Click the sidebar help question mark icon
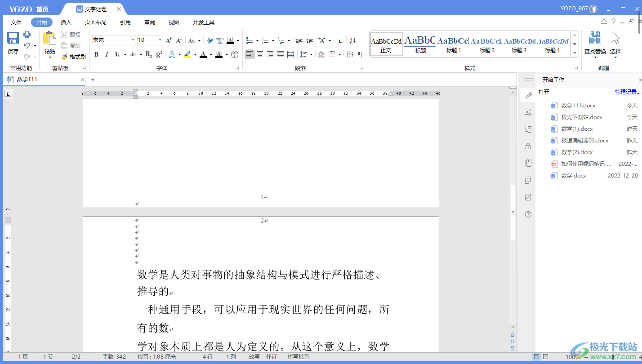The height and width of the screenshot is (364, 642). [x=528, y=214]
